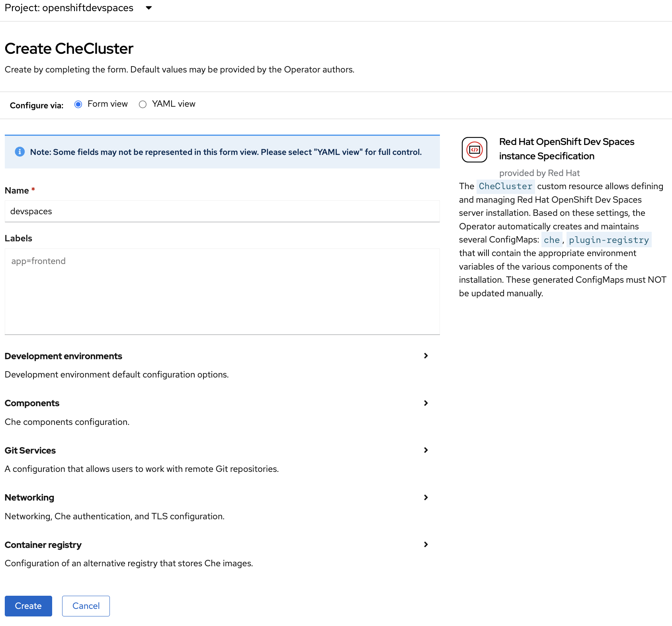Viewport: 672px width, 626px height.
Task: Click the 'provided by Red Hat' text
Action: (x=539, y=173)
